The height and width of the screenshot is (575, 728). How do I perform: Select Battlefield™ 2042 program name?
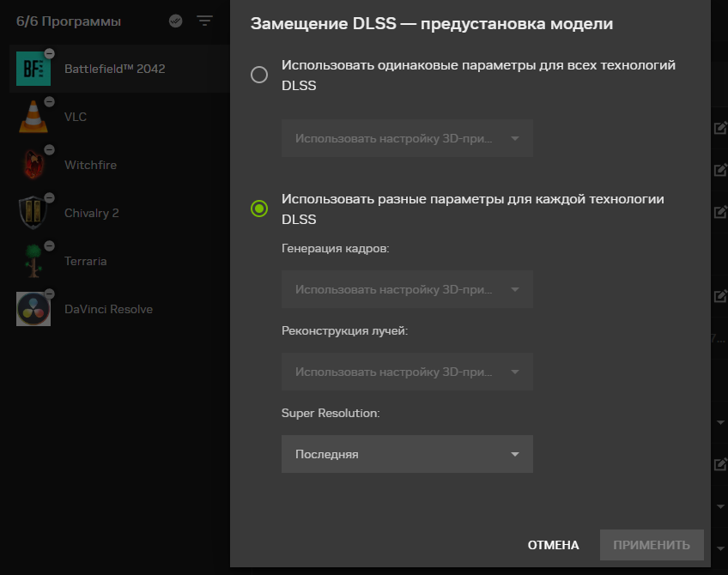point(115,69)
